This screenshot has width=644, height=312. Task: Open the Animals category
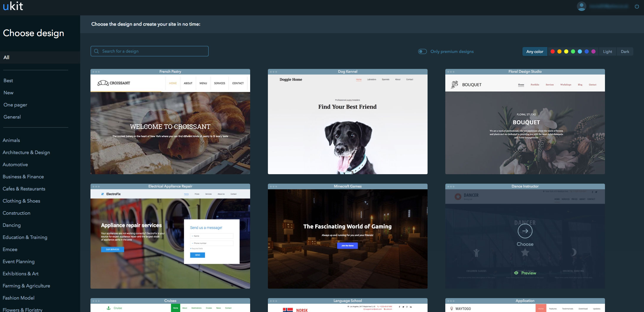[11, 140]
